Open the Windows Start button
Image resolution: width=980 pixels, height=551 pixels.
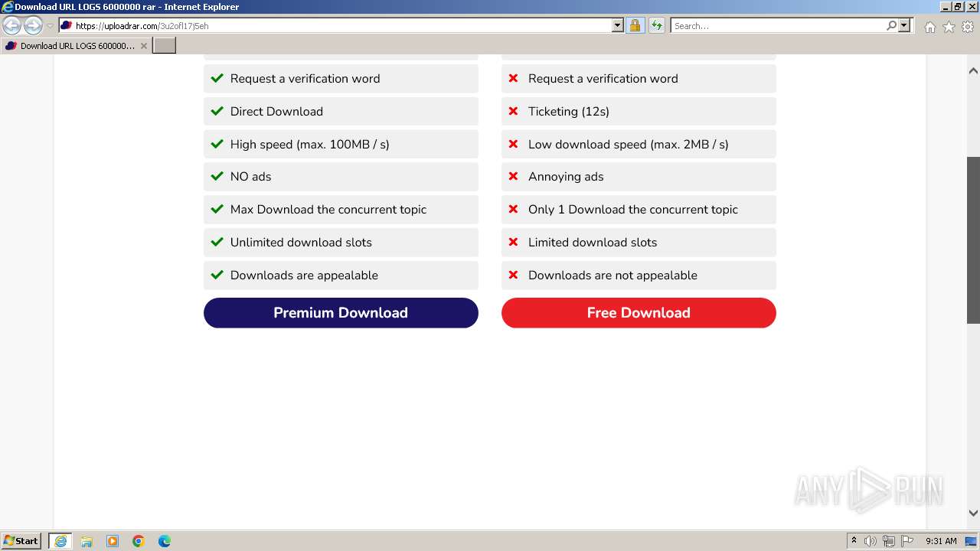(21, 540)
